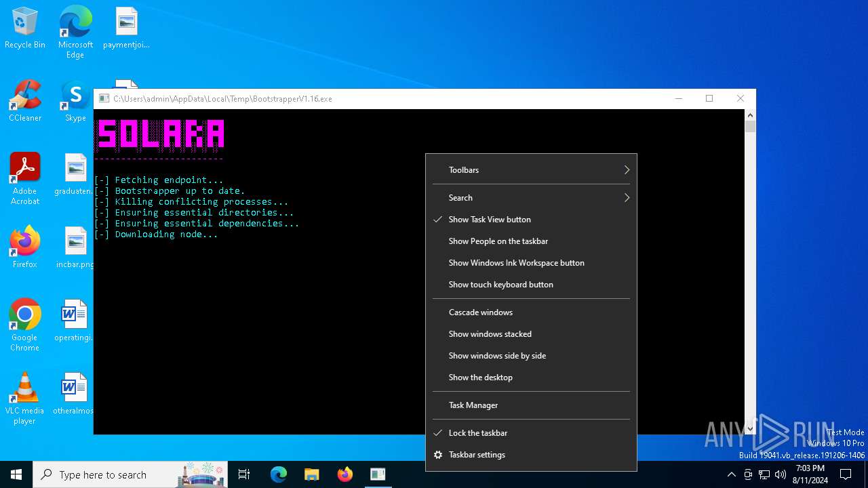Click the 'Fetching endpoint...' console line

159,180
